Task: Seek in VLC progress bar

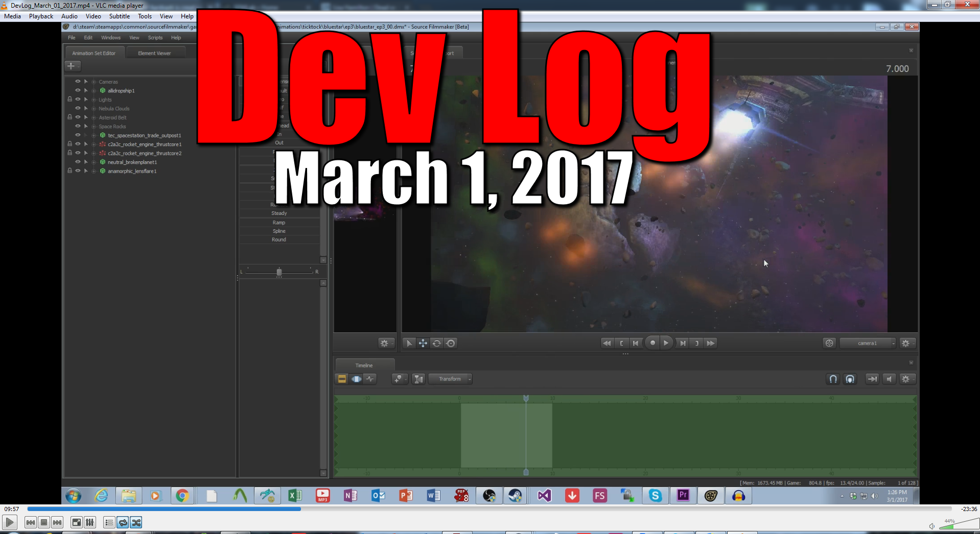Action: click(x=489, y=509)
